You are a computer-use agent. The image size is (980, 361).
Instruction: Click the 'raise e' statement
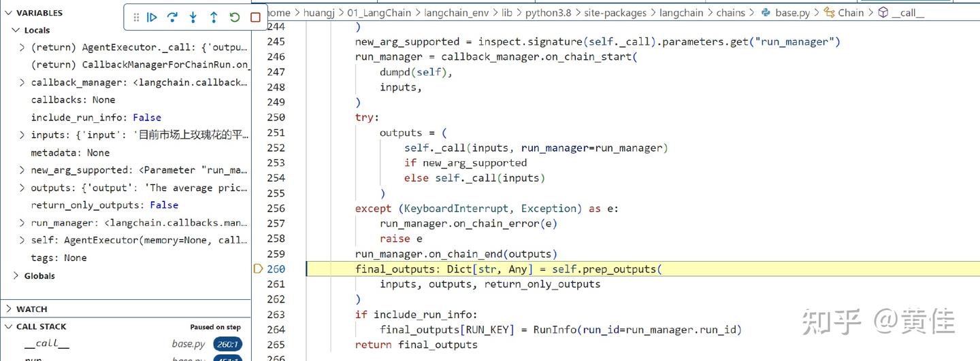(401, 239)
